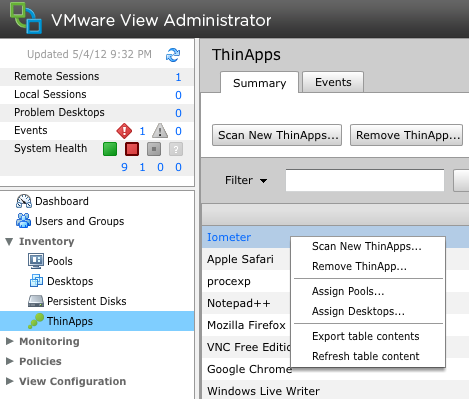The width and height of the screenshot is (469, 399).
Task: Click the healthy systems count 9
Action: [124, 167]
